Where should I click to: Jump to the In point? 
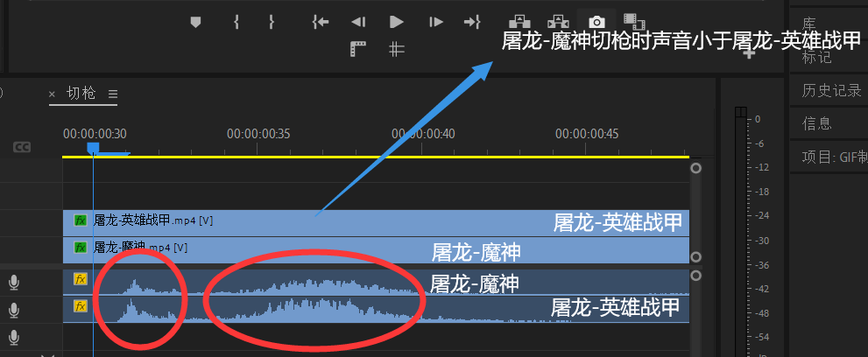pyautogui.click(x=321, y=22)
